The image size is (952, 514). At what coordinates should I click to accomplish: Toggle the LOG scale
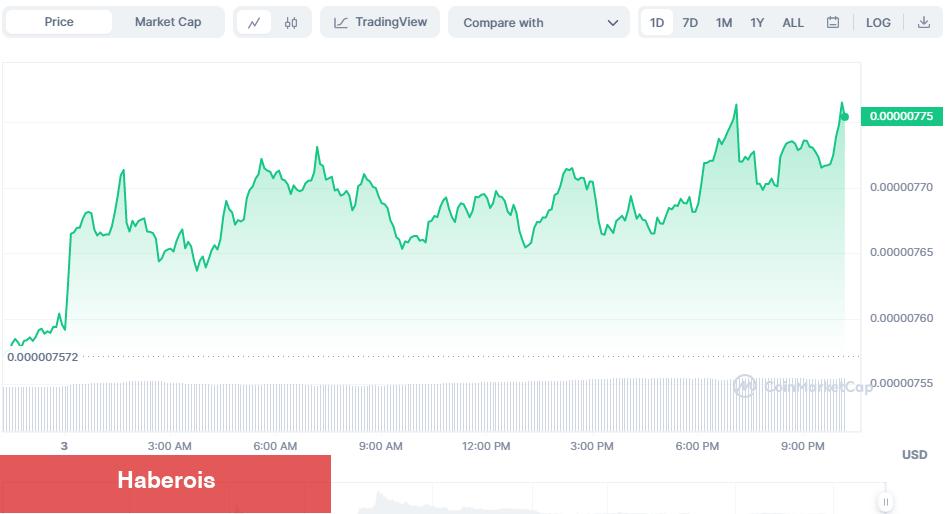click(878, 22)
